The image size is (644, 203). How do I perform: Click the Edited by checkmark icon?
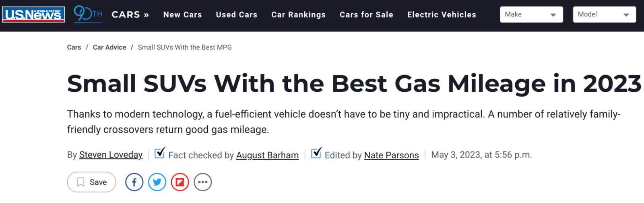pyautogui.click(x=316, y=153)
